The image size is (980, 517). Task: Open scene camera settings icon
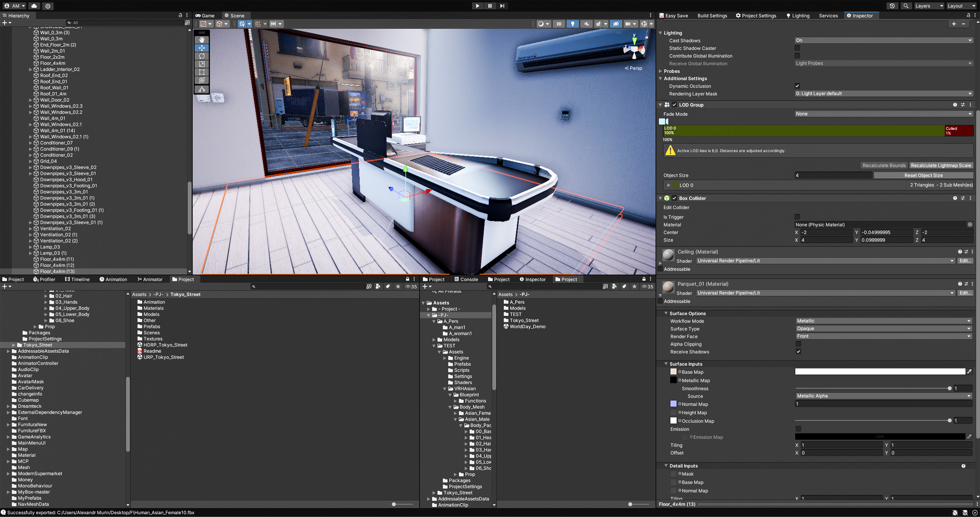(x=630, y=24)
